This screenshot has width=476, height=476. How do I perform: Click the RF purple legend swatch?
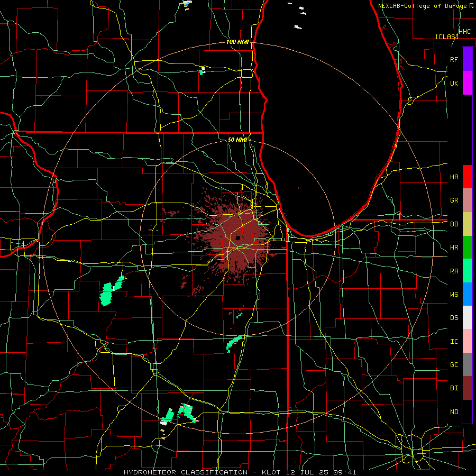pyautogui.click(x=467, y=59)
